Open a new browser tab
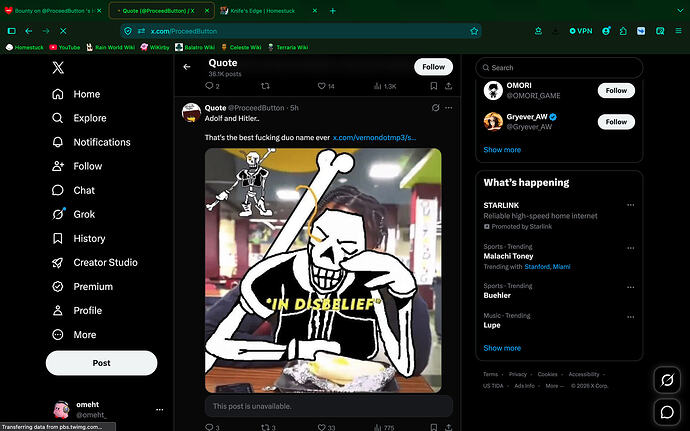This screenshot has height=431, width=690. (x=333, y=11)
